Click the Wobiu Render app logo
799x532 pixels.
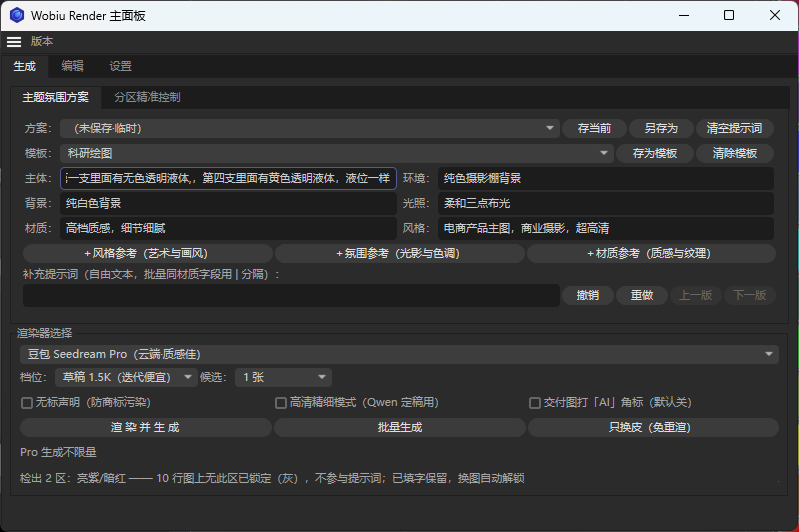(17, 15)
